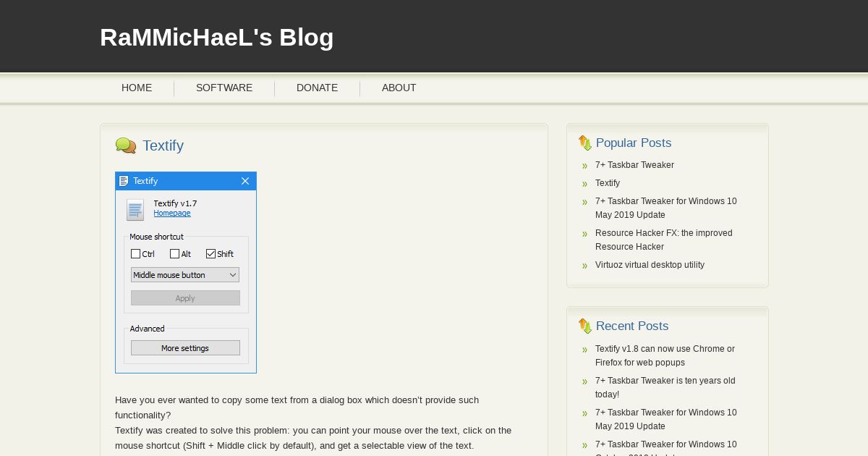Close the Textify dialog with X
This screenshot has height=456, width=868.
tap(245, 181)
